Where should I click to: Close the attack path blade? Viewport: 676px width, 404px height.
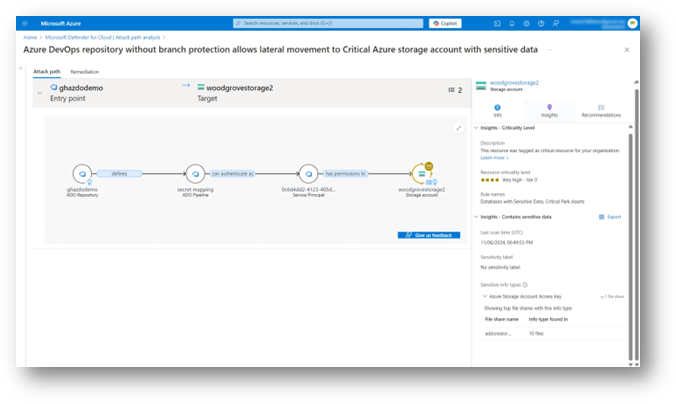tap(627, 50)
